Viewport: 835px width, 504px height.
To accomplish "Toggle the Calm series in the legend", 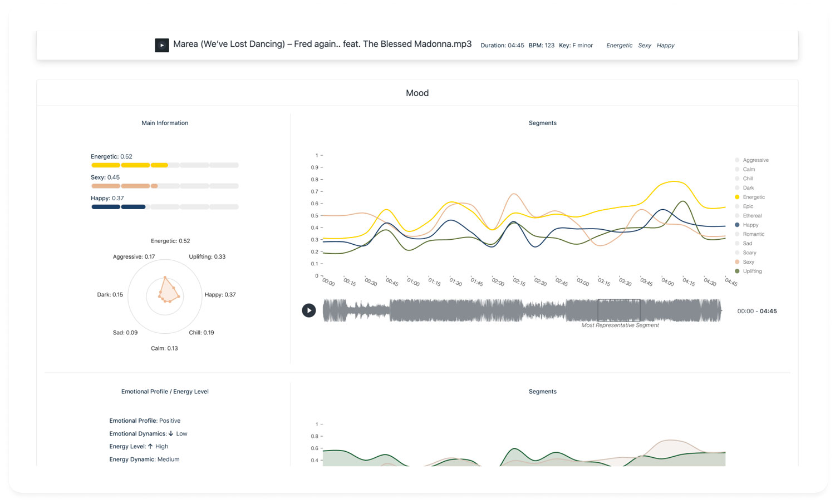I will pos(736,169).
